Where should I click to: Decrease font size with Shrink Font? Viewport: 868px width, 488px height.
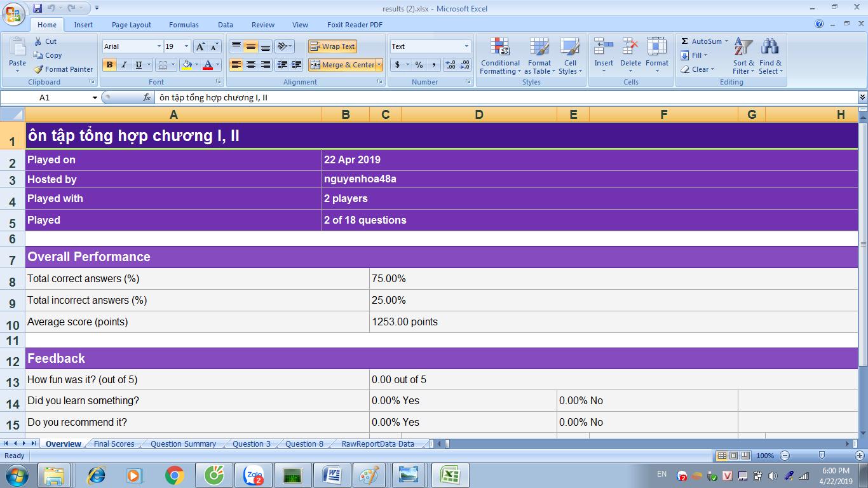214,46
